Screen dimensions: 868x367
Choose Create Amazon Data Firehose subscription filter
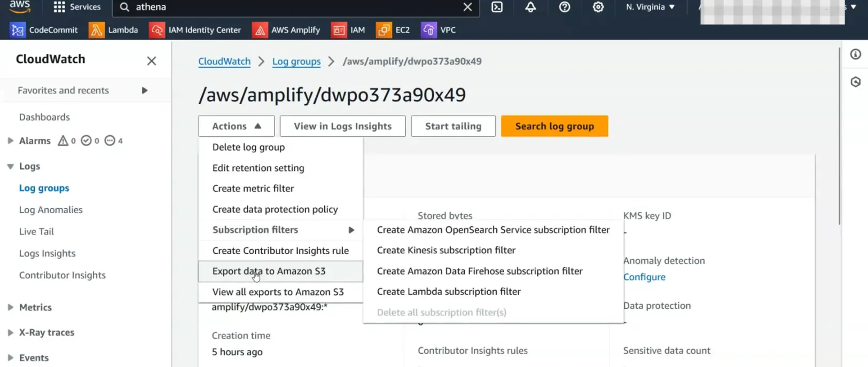pos(493,271)
